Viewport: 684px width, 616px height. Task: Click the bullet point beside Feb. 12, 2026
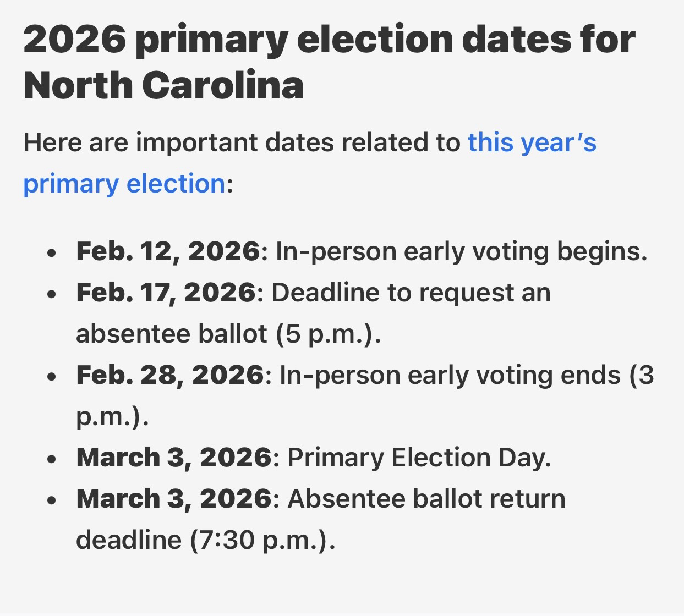tap(52, 253)
